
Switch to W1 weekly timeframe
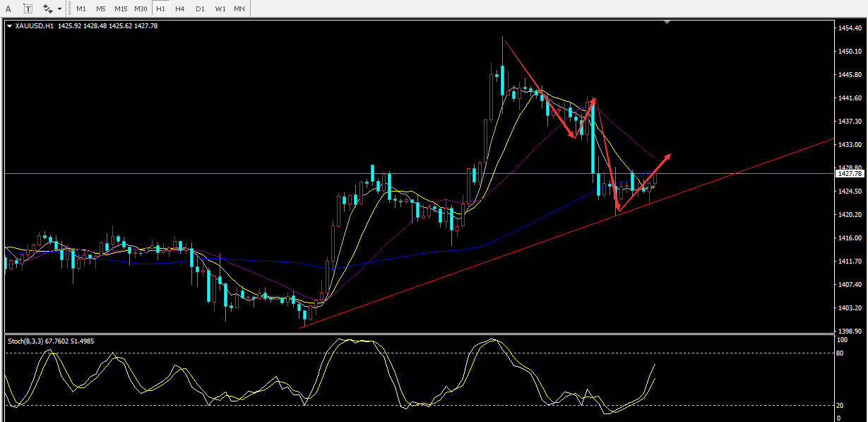pos(220,8)
